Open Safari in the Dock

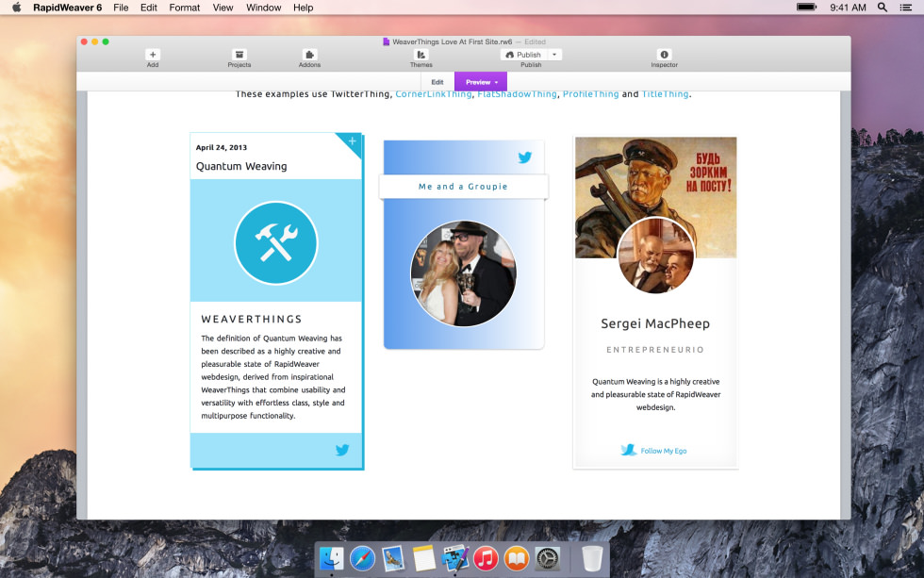[x=362, y=558]
